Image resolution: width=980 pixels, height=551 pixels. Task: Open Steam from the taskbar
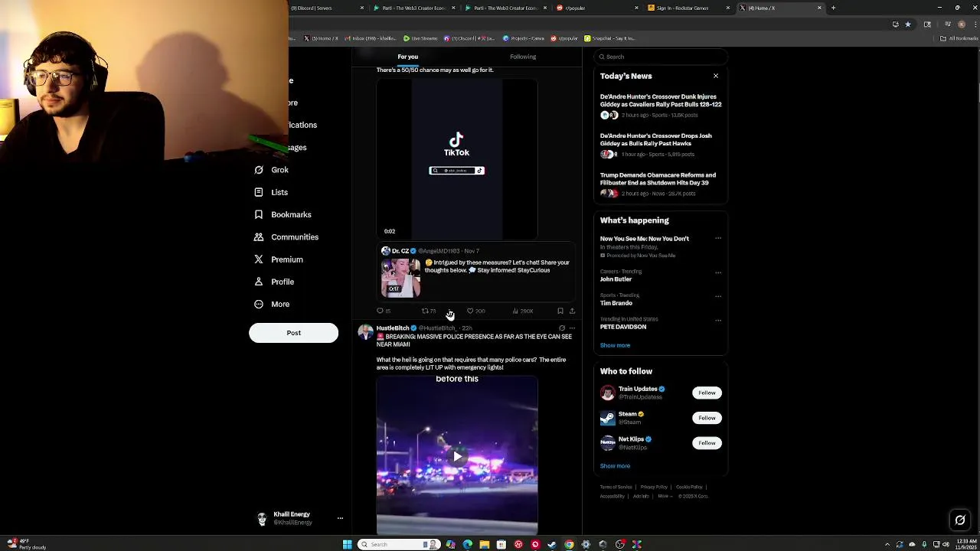click(551, 544)
